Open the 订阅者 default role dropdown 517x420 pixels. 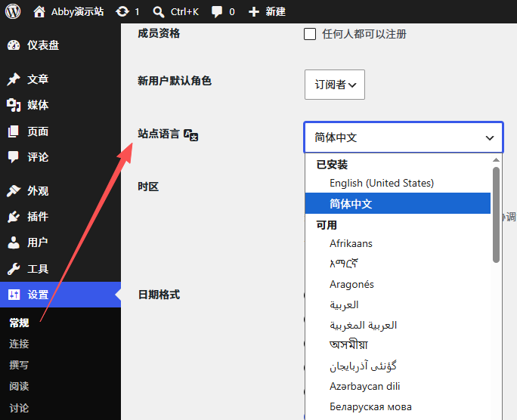coord(335,85)
